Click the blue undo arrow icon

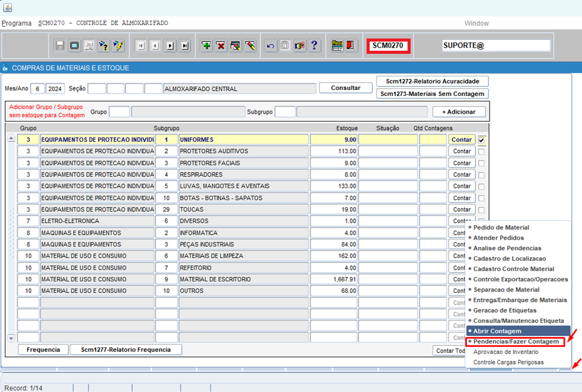coord(270,46)
